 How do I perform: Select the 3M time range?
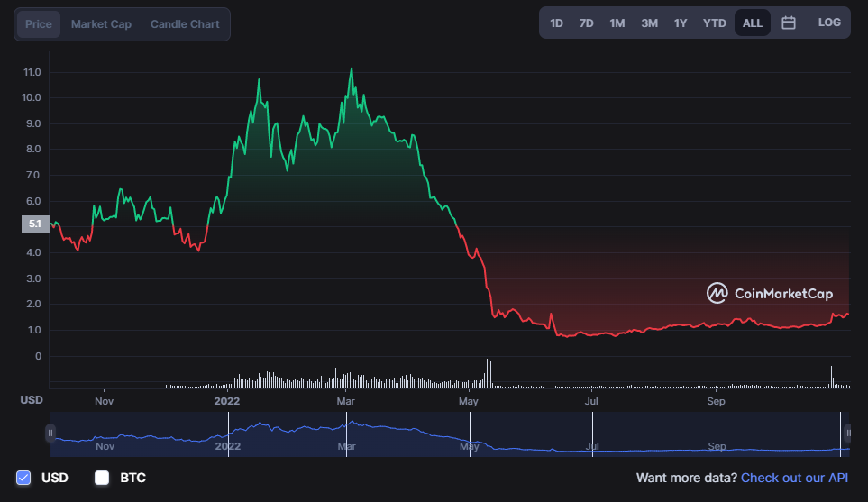point(649,23)
